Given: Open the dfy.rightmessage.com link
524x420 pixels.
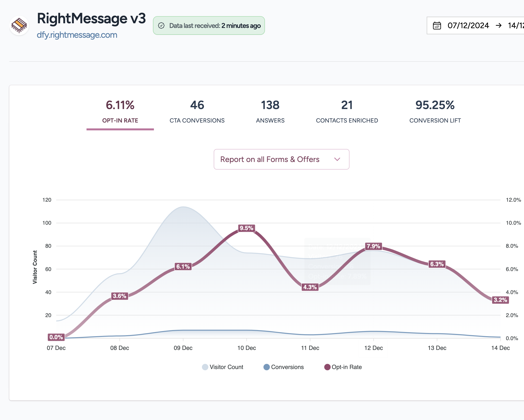Looking at the screenshot, I should click(77, 35).
